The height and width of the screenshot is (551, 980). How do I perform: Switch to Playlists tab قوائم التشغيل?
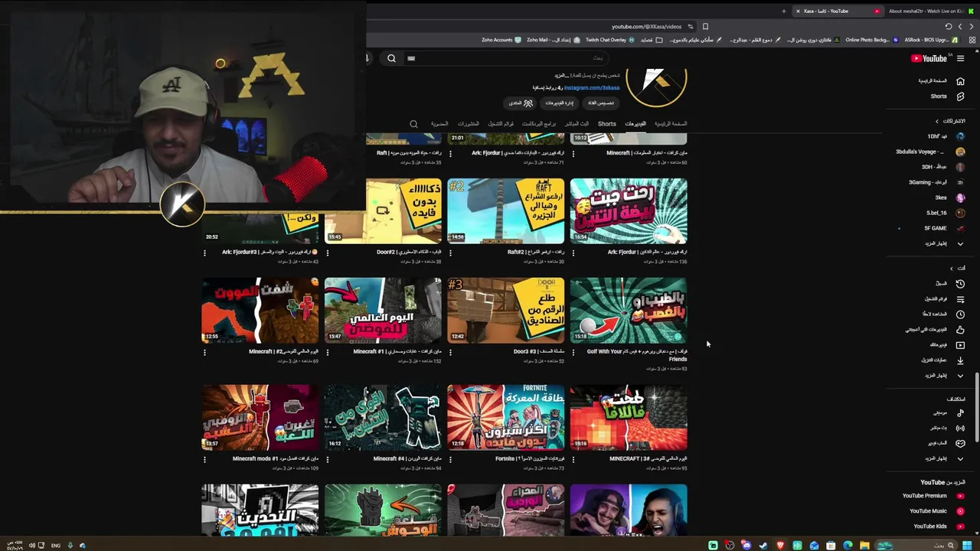click(501, 124)
